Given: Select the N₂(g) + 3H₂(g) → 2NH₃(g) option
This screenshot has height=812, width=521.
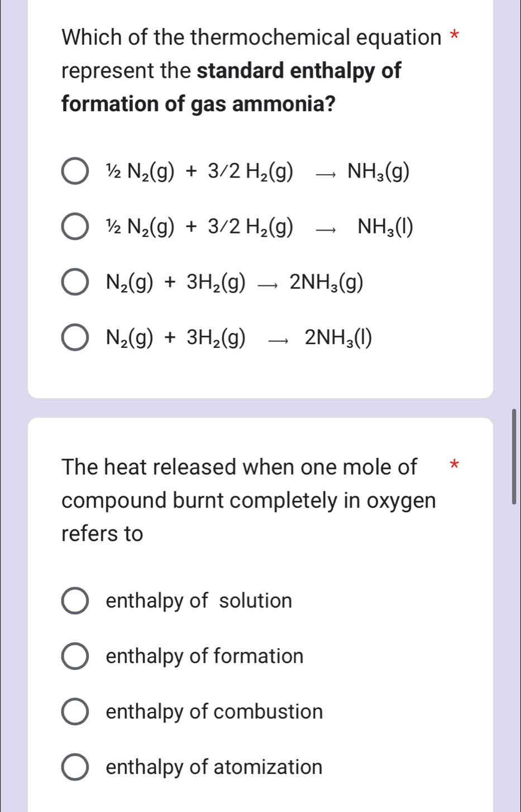Looking at the screenshot, I should pos(75,283).
